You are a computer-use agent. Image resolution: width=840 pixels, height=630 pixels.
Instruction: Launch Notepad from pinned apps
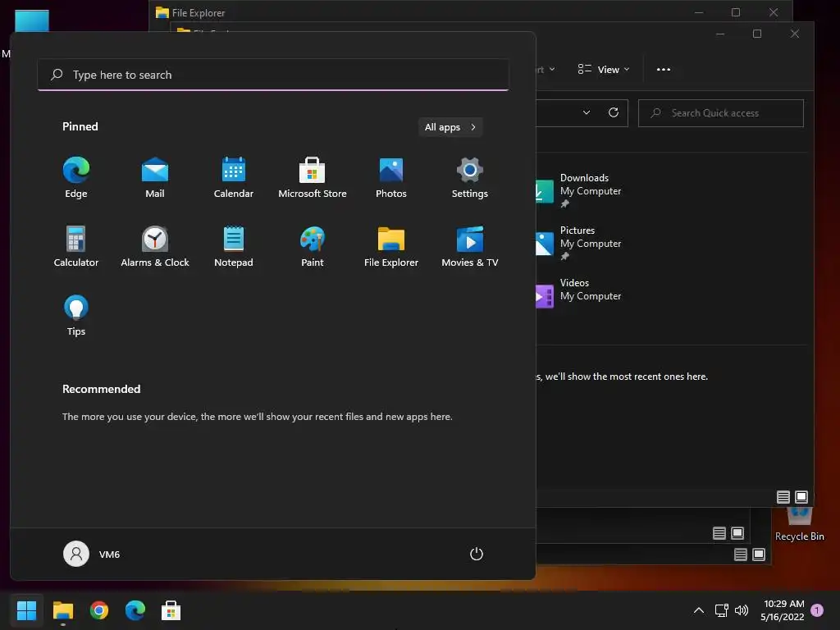tap(234, 246)
